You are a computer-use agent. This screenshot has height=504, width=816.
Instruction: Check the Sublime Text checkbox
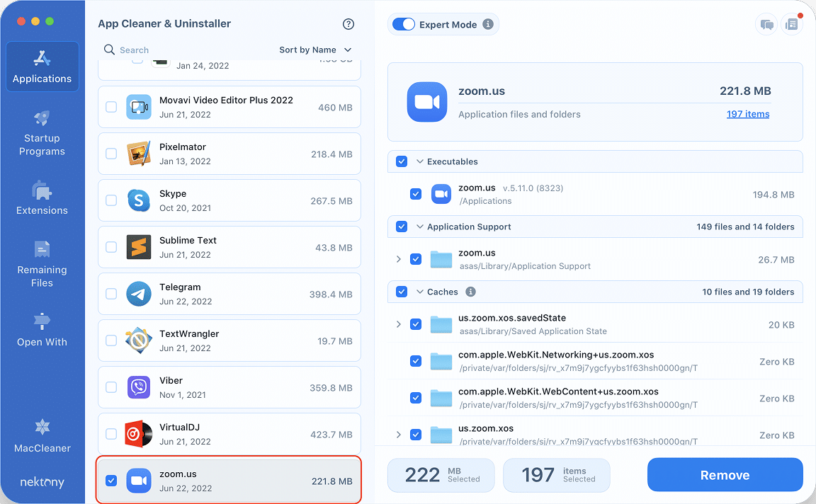point(111,247)
